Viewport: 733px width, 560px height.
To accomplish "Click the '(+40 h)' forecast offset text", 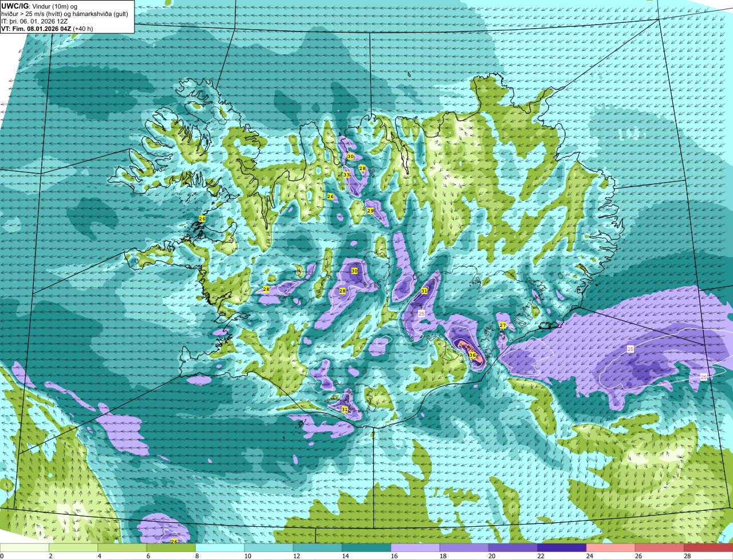I will (83, 29).
